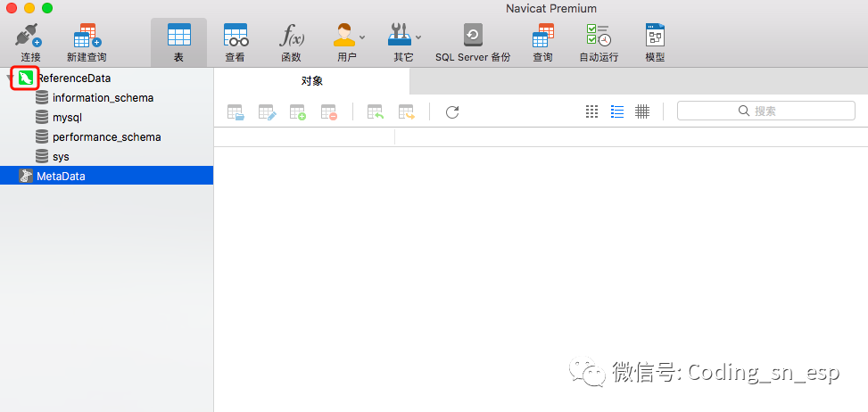This screenshot has width=868, height=412.
Task: Click the information_schema database cylinder icon
Action: 42,98
